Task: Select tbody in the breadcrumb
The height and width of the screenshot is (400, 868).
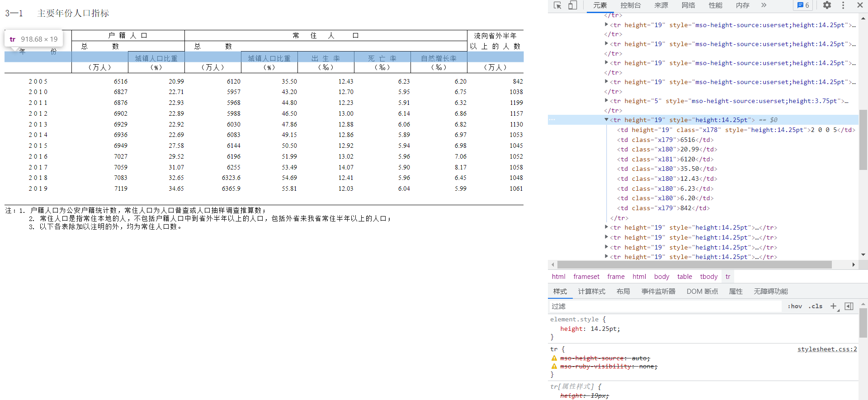Action: 708,277
